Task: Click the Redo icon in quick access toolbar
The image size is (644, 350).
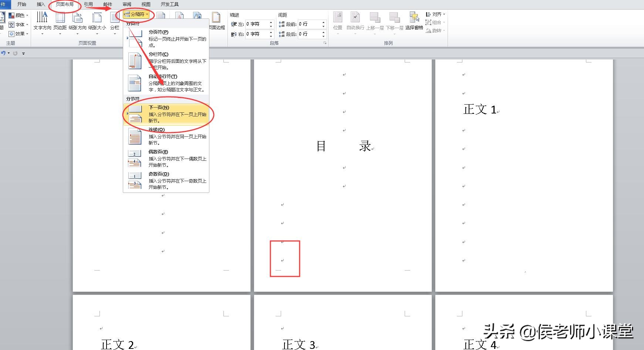Action: point(15,53)
